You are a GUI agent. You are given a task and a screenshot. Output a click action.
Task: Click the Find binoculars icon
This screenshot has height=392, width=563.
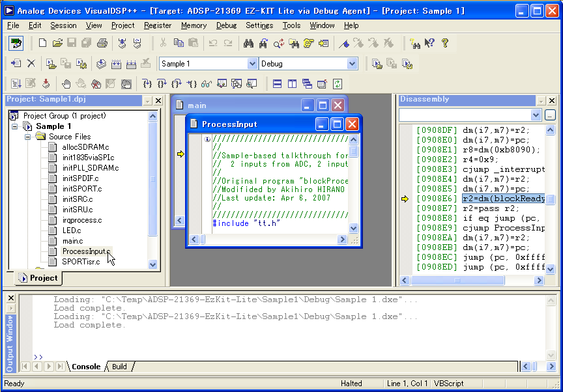pyautogui.click(x=248, y=44)
